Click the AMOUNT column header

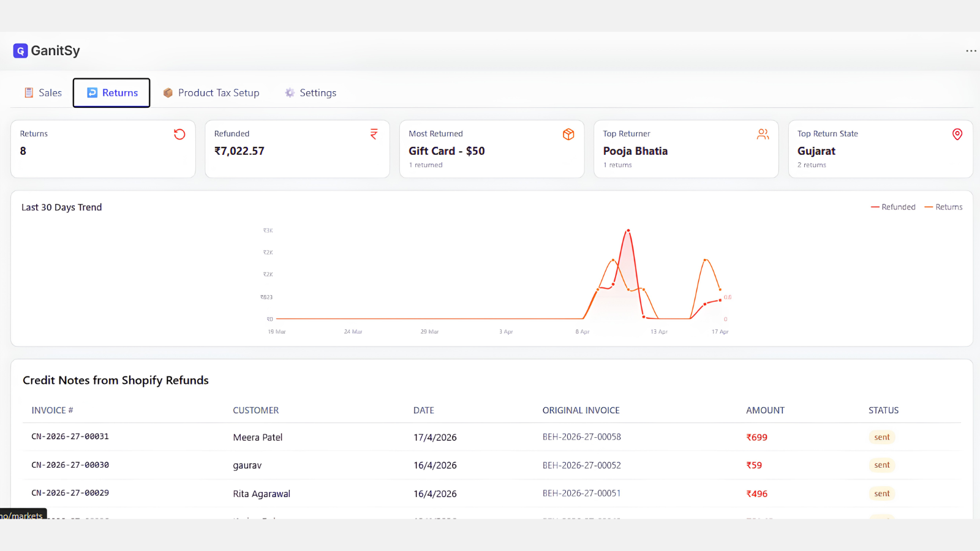[765, 410]
